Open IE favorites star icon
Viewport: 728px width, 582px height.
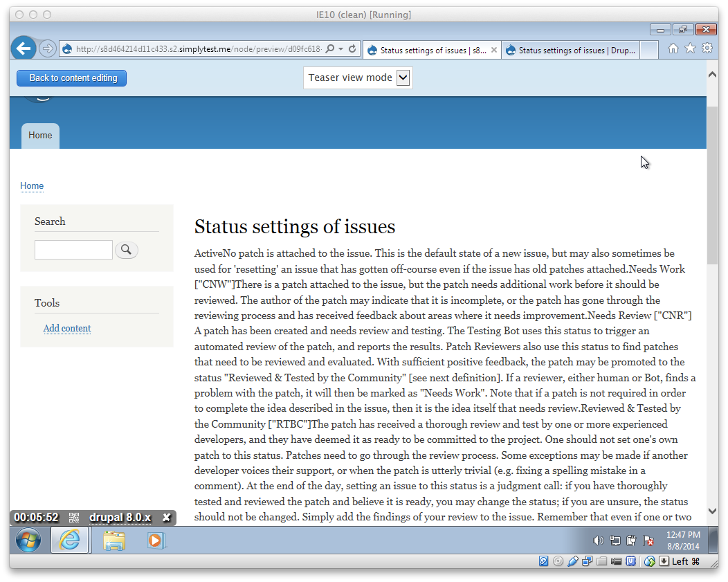click(691, 48)
